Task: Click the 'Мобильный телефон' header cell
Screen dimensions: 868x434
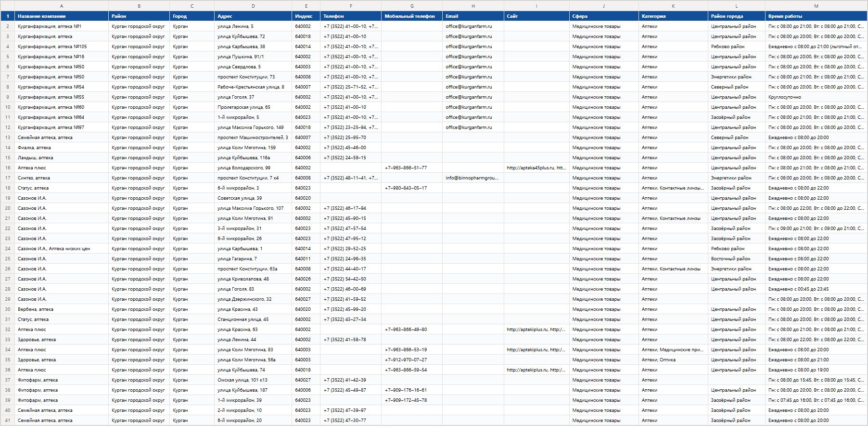Action: coord(412,16)
